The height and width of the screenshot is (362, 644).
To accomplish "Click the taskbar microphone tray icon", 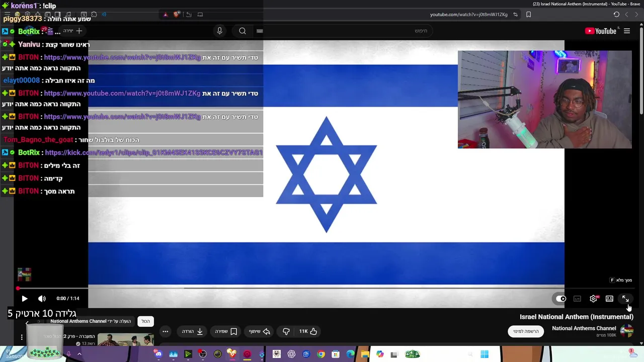I will pos(68,354).
